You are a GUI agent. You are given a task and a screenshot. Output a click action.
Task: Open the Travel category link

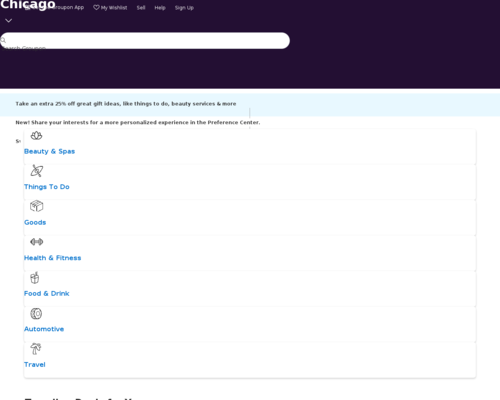35,365
